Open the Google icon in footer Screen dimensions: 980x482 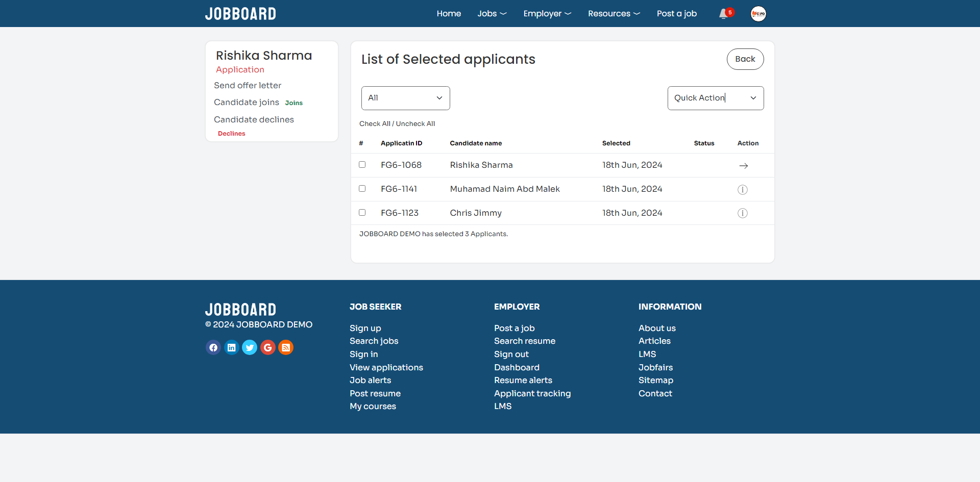coord(268,347)
